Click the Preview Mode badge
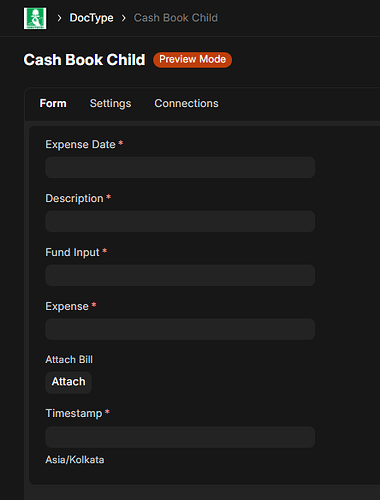Viewport: 380px width, 500px height. coord(192,60)
